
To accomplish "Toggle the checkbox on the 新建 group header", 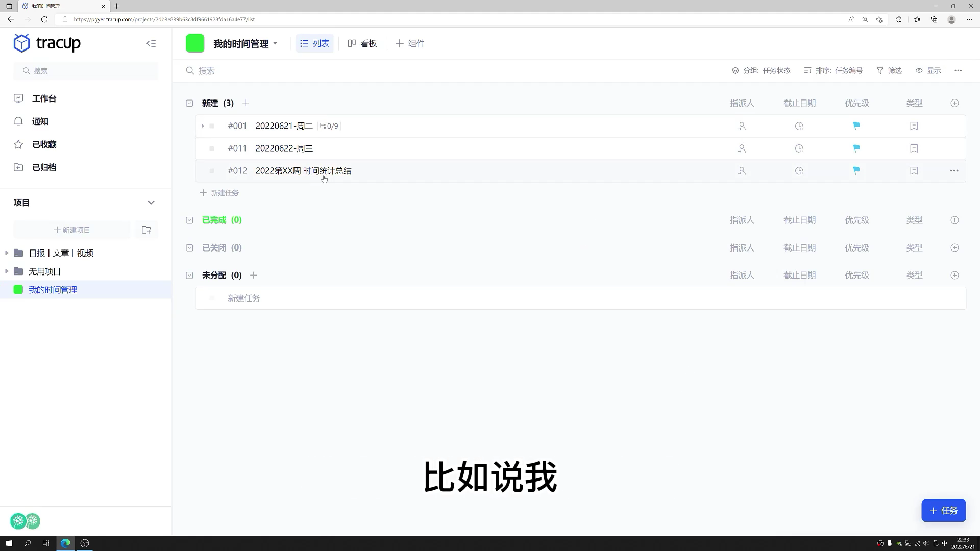I will pyautogui.click(x=189, y=103).
